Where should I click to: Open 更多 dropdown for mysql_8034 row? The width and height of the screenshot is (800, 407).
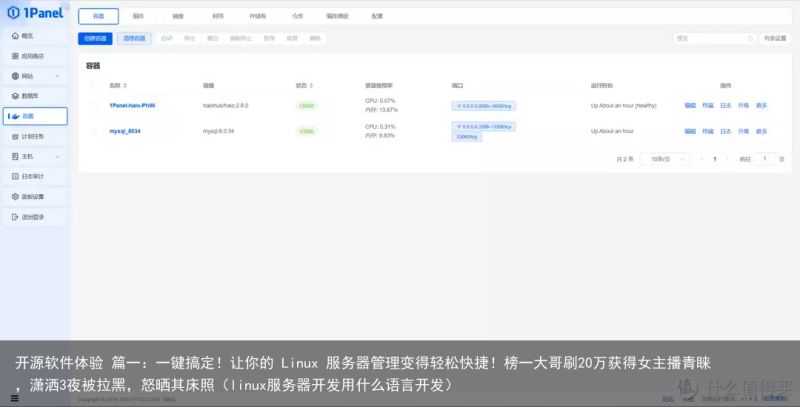(x=762, y=132)
